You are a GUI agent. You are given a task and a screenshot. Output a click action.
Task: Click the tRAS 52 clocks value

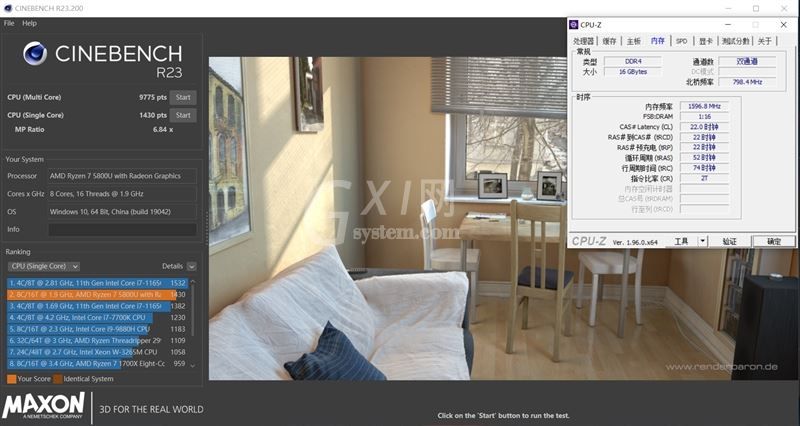[704, 158]
